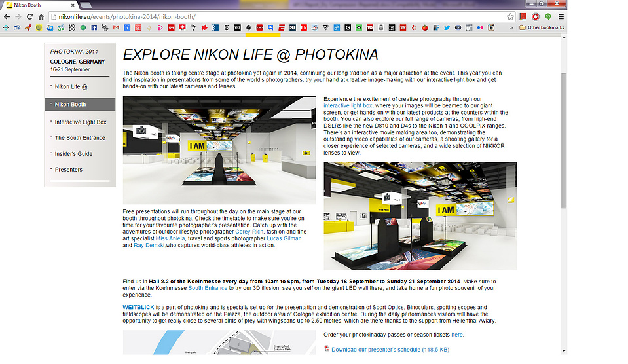The width and height of the screenshot is (628, 364).
Task: Open the Instagram bookmark
Action: point(491,27)
